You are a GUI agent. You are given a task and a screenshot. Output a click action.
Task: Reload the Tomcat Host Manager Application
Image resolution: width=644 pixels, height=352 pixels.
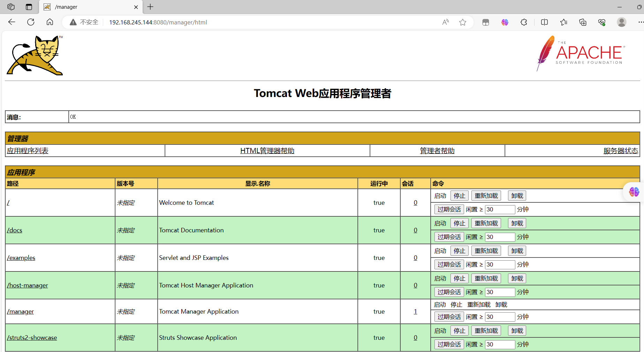pos(486,278)
